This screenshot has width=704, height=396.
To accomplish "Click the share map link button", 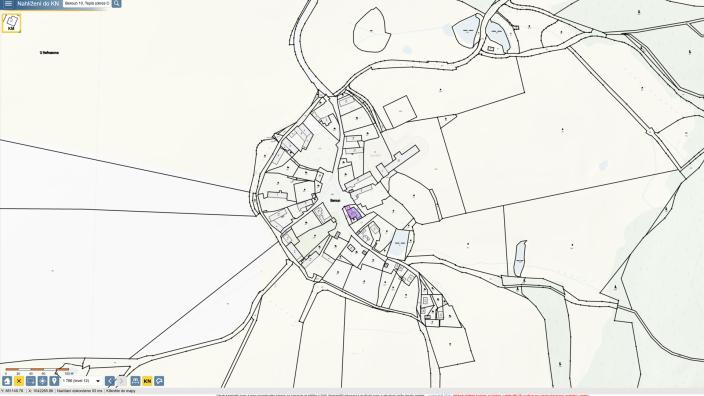I will (x=159, y=381).
